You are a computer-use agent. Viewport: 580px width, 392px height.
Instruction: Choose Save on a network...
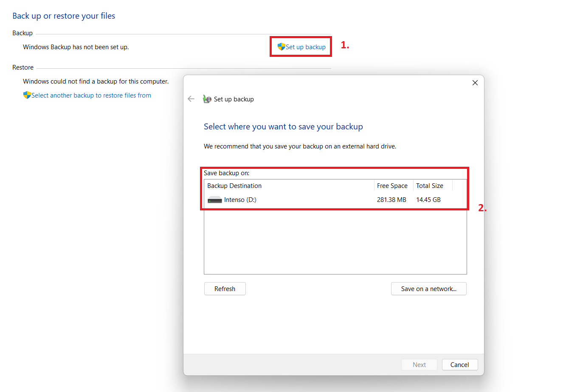pyautogui.click(x=428, y=289)
